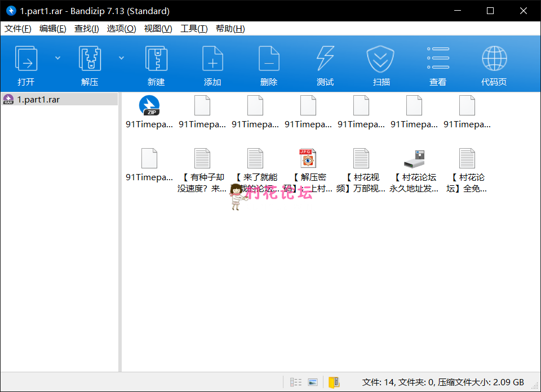541x392 pixels.
Task: Expand the dropdown next to 打开
Action: point(58,57)
